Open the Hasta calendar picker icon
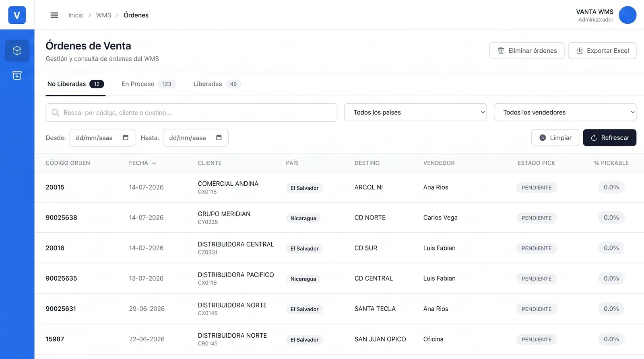This screenshot has width=644, height=359. pos(219,137)
